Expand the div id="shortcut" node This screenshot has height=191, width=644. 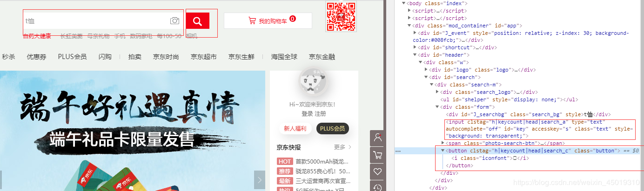415,47
